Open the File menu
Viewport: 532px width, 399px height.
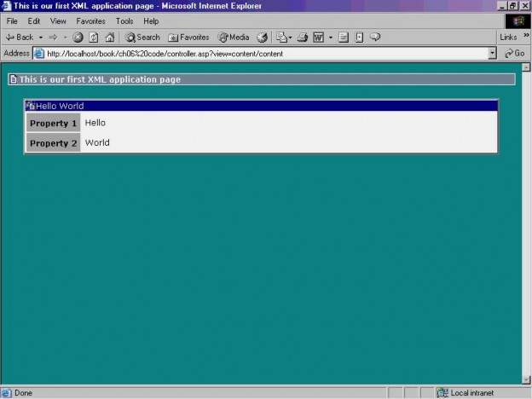[x=12, y=20]
